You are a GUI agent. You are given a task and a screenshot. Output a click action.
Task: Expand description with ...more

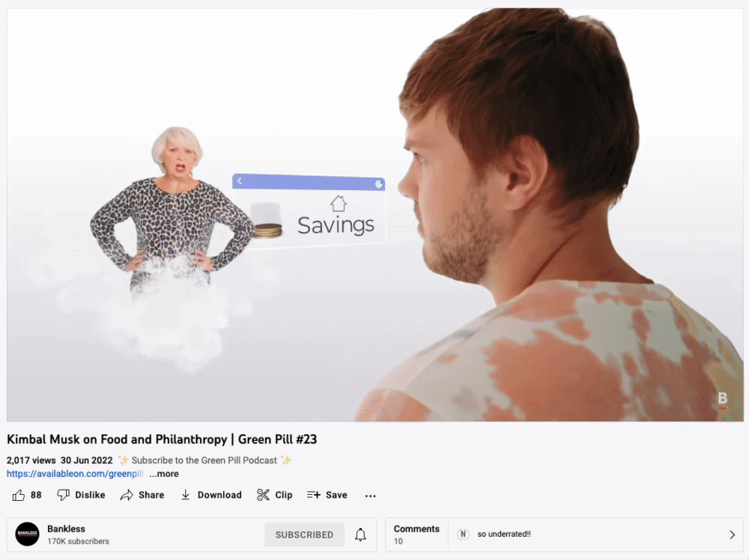click(x=164, y=474)
